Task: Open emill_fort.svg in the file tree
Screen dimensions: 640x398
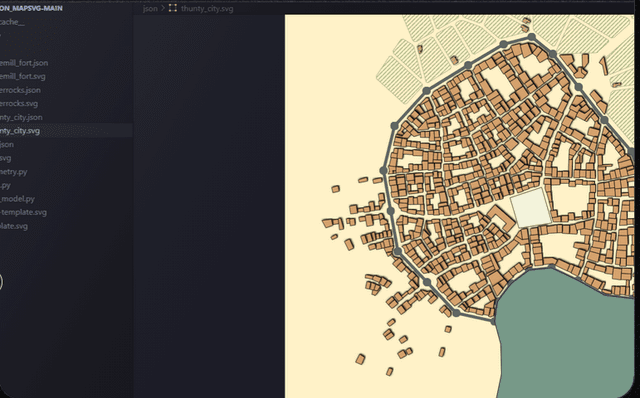Action: (x=22, y=76)
